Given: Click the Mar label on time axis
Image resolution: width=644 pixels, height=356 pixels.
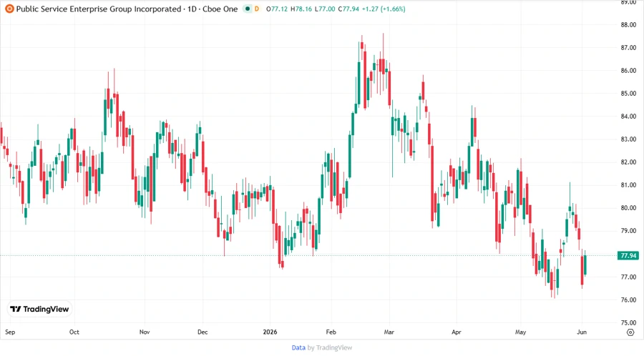Looking at the screenshot, I should [x=389, y=332].
